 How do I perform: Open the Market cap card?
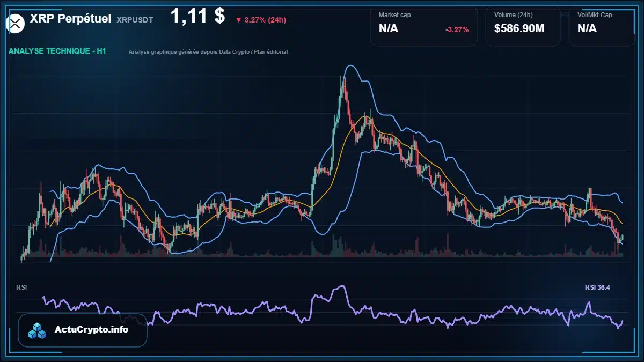coord(423,26)
